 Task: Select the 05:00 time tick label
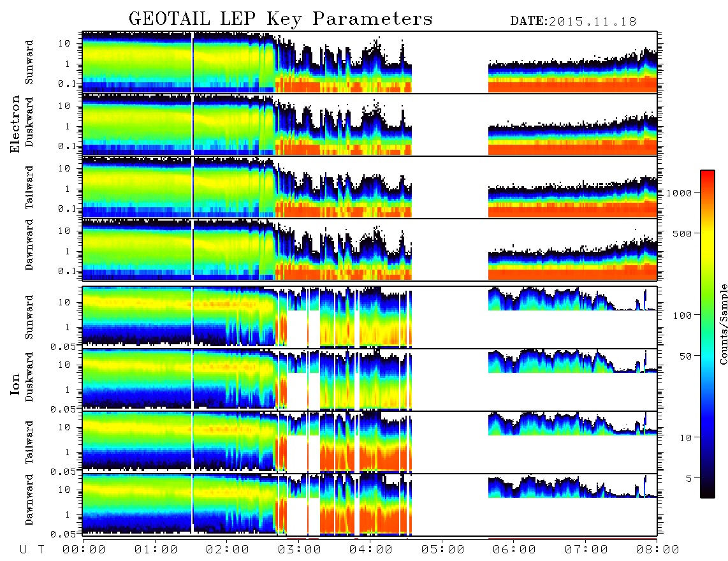click(x=442, y=550)
